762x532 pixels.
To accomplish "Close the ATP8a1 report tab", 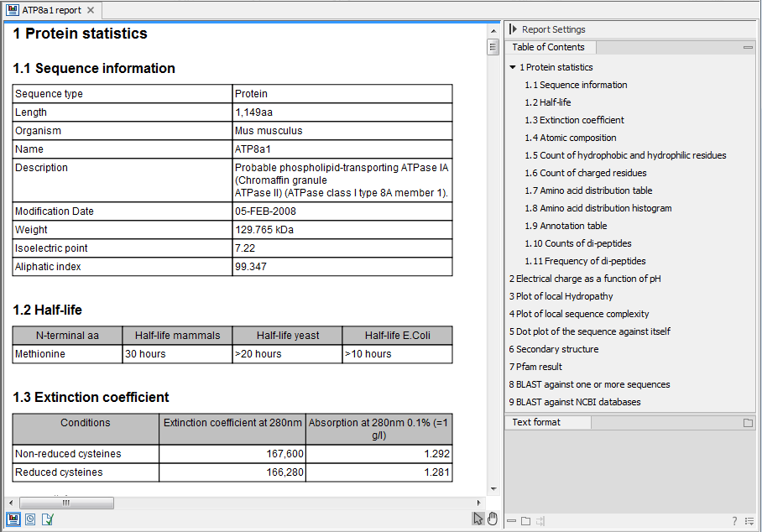I will 91,10.
